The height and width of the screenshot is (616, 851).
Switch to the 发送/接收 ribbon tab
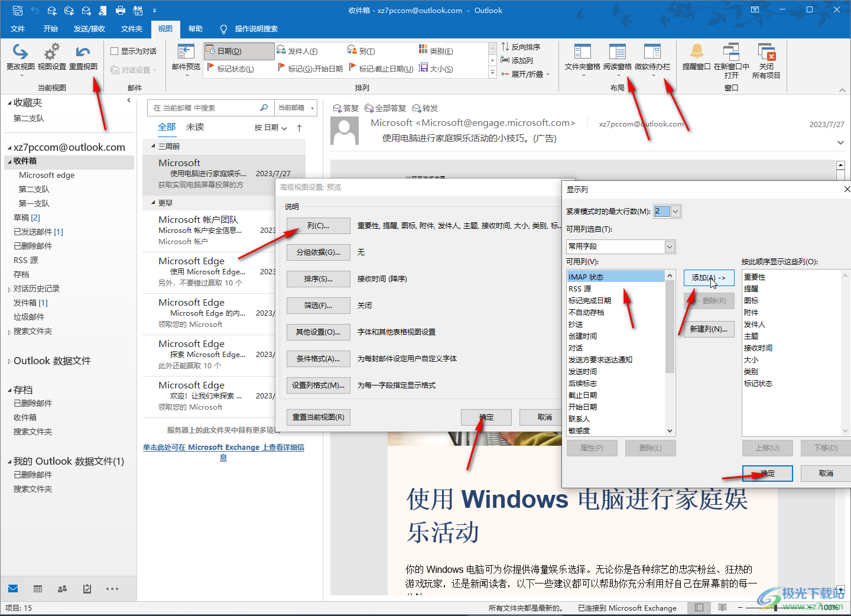tap(89, 28)
